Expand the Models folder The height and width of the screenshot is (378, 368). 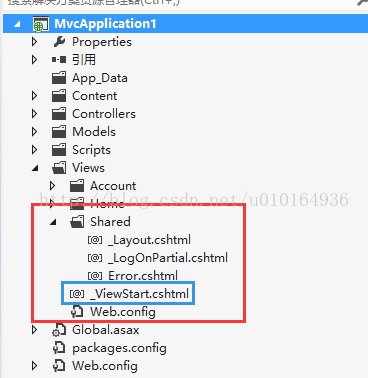tap(34, 132)
